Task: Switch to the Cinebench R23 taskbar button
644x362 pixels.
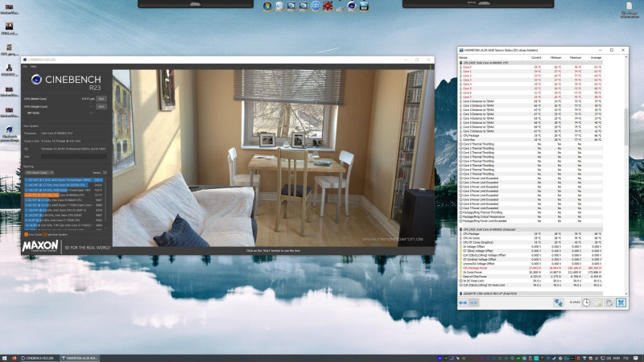Action: [x=39, y=358]
